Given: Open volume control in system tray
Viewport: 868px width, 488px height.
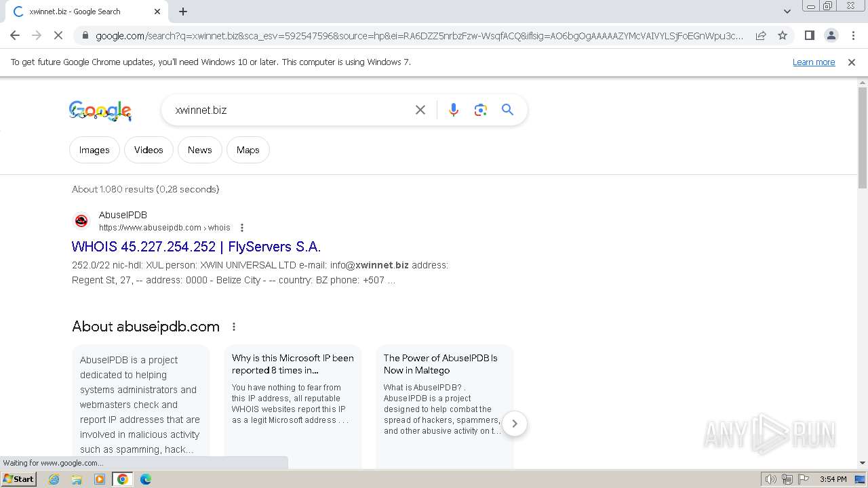Looking at the screenshot, I should point(771,479).
